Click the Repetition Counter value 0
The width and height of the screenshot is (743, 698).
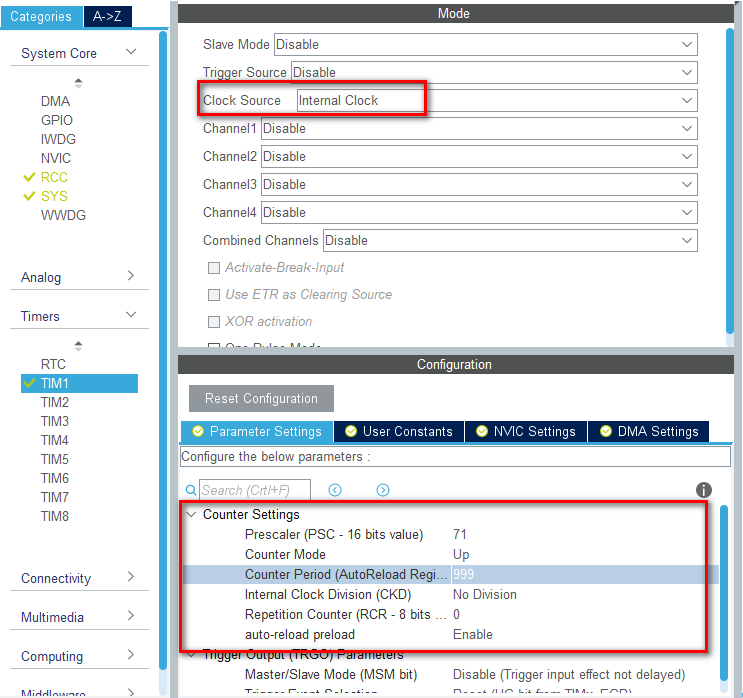click(x=456, y=615)
